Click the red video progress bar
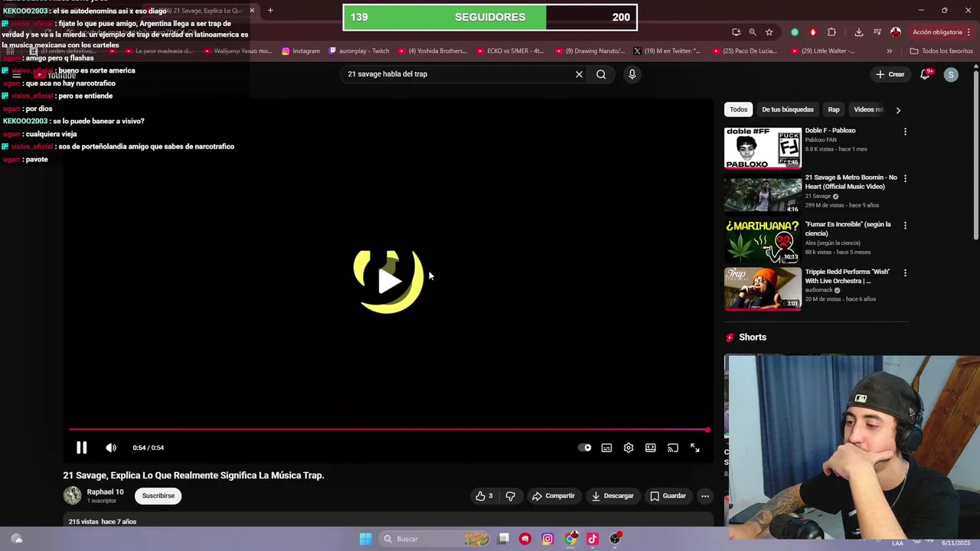Screen dimensions: 980x551 coord(388,429)
